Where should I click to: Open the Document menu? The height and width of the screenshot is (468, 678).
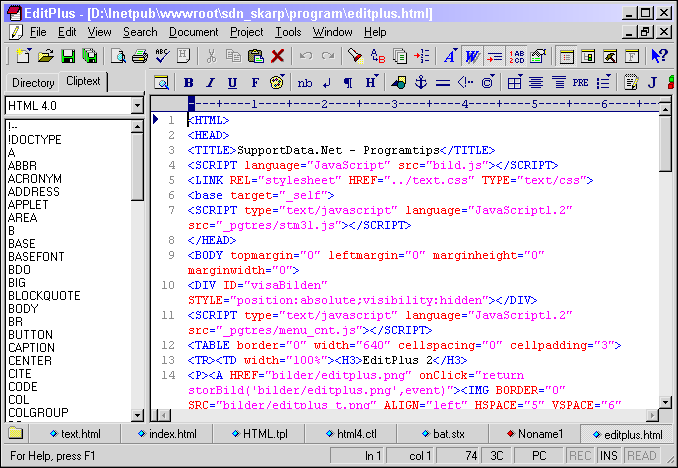pos(193,32)
